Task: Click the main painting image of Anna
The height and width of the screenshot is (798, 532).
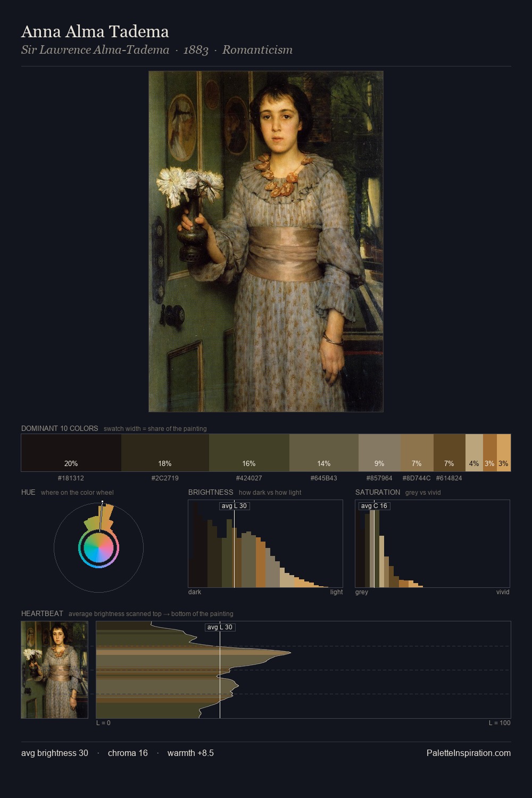Action: [266, 242]
